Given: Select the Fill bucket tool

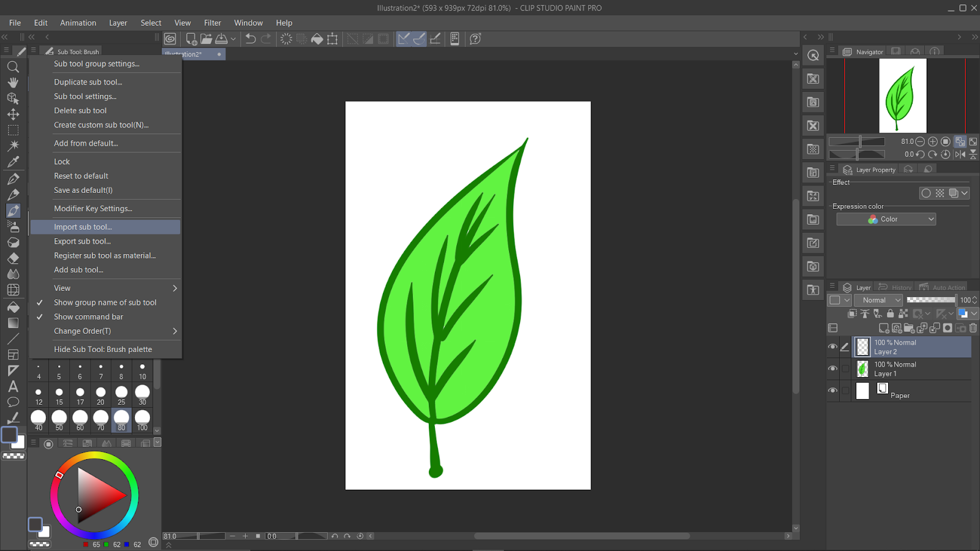Looking at the screenshot, I should 13,307.
